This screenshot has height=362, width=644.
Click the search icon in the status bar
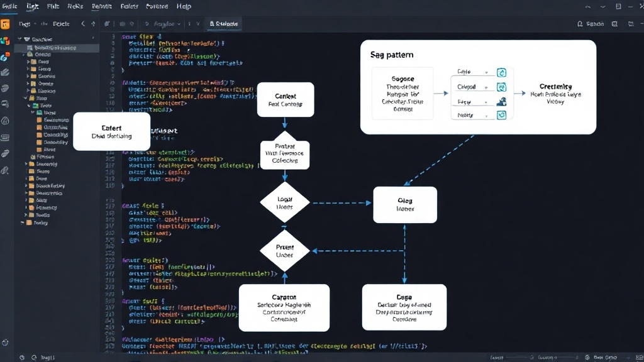[34, 358]
